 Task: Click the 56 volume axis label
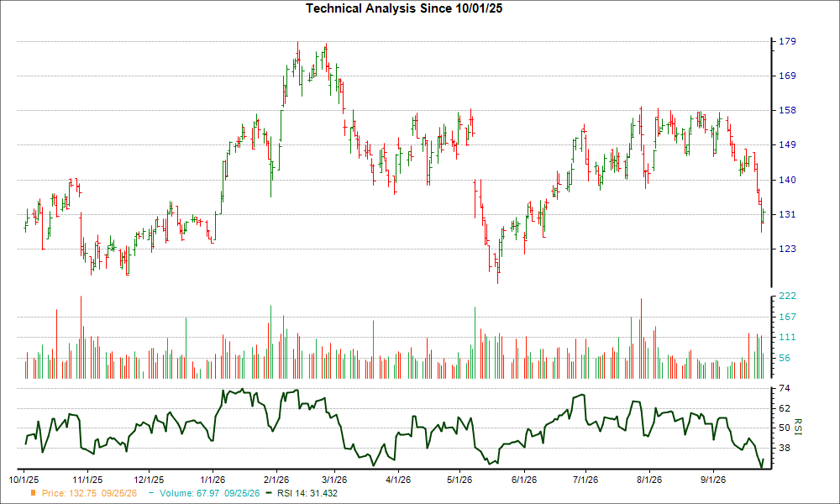[x=785, y=358]
